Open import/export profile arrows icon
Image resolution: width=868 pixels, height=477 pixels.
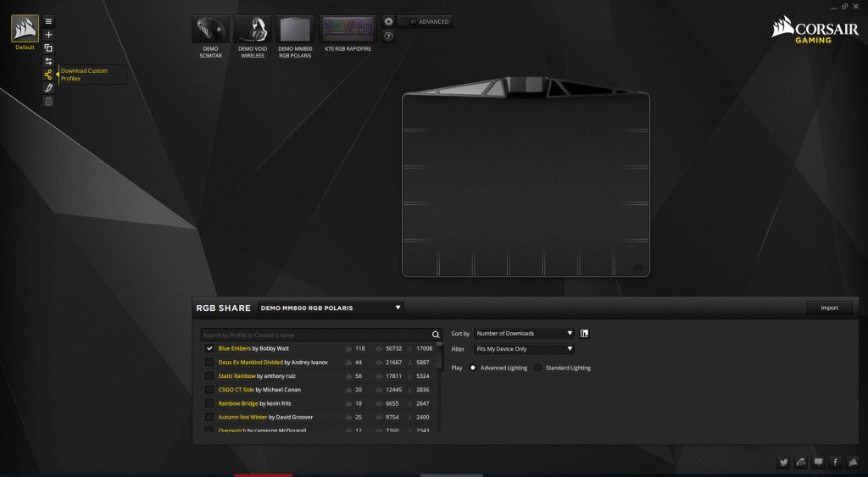[48, 61]
